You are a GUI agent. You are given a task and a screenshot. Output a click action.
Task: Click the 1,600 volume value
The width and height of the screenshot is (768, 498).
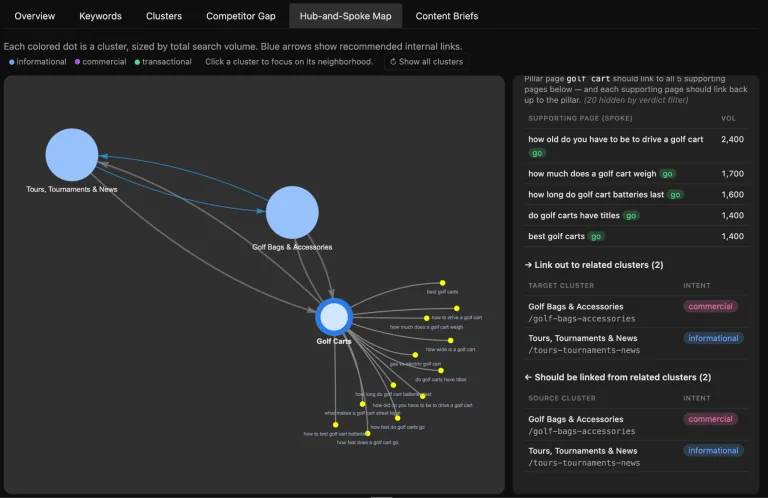pyautogui.click(x=732, y=194)
